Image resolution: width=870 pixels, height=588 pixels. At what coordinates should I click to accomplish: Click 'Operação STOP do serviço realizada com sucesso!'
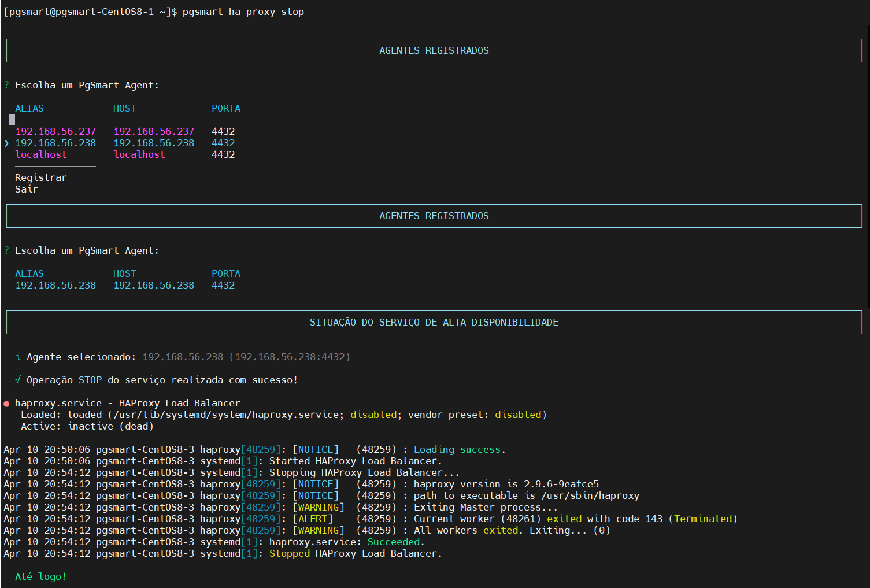click(x=162, y=380)
